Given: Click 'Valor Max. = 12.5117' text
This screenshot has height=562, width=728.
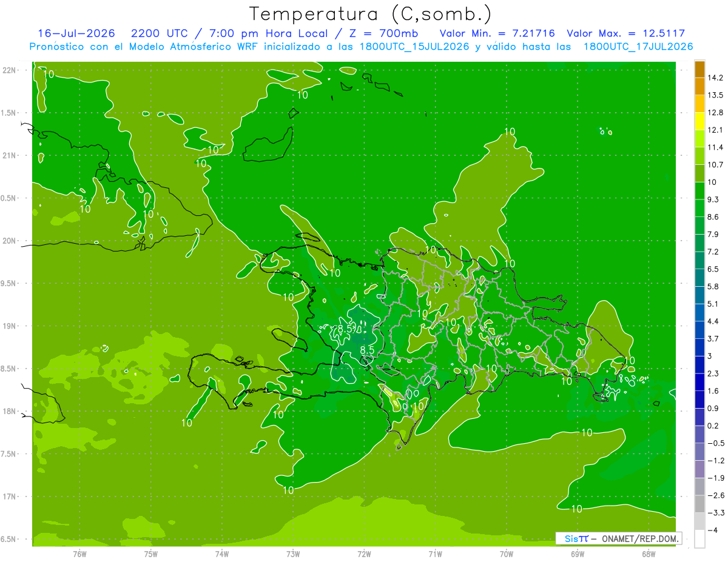Looking at the screenshot, I should click(626, 33).
